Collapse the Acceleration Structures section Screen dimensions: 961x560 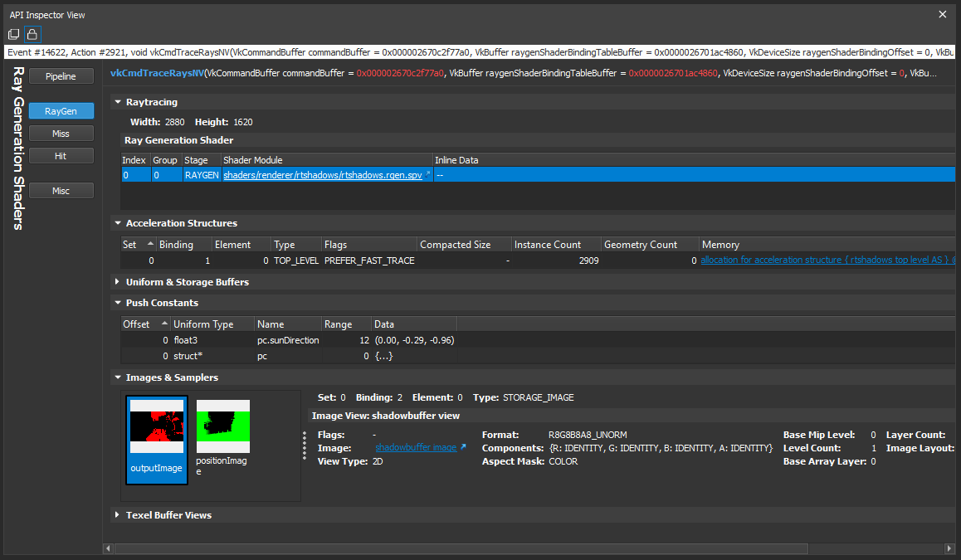tap(118, 223)
